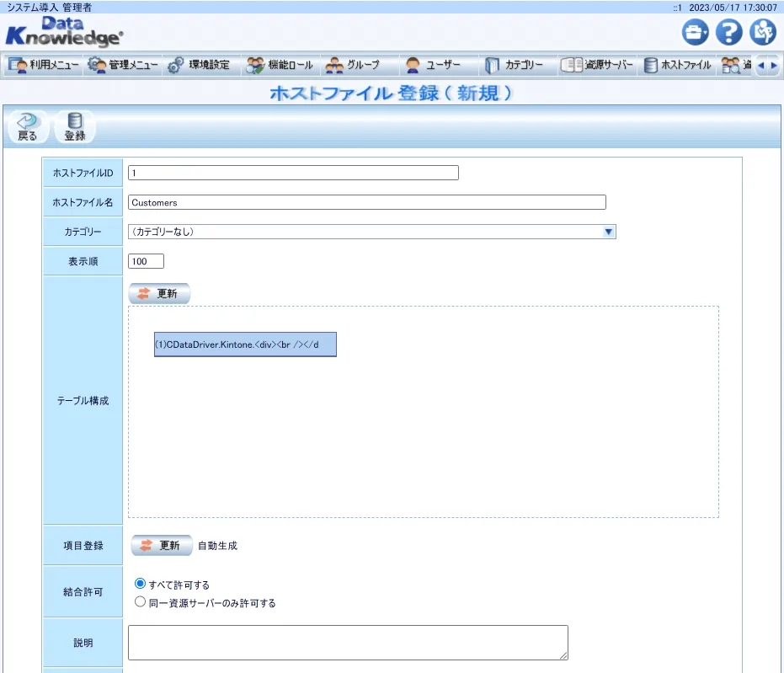Click the right arrow to reveal more toolbar items
This screenshot has width=784, height=673.
click(x=774, y=65)
